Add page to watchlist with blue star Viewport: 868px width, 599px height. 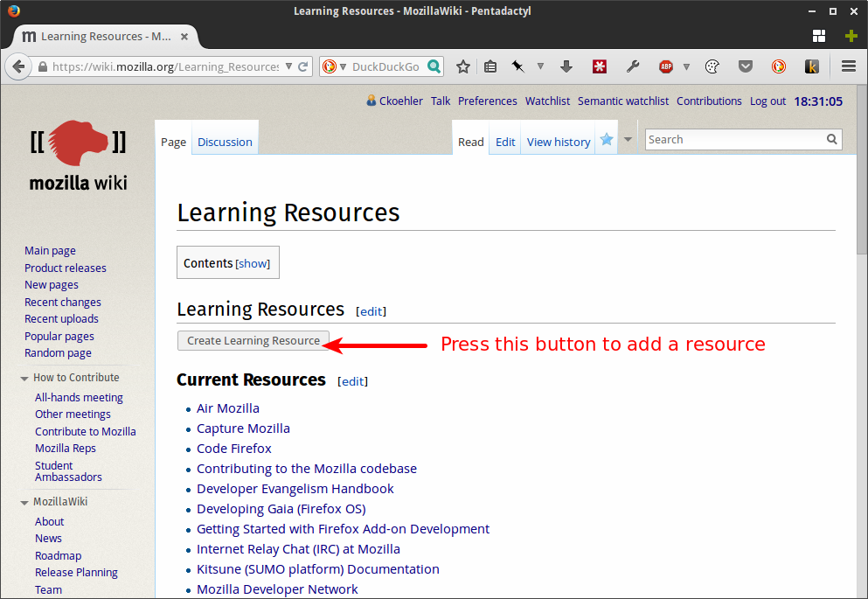click(607, 140)
